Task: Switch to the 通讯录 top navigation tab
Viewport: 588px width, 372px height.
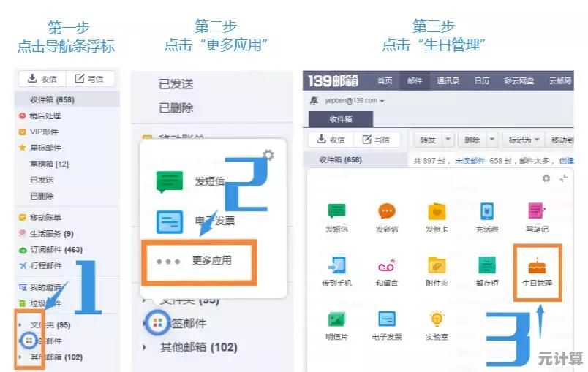Action: (x=448, y=81)
